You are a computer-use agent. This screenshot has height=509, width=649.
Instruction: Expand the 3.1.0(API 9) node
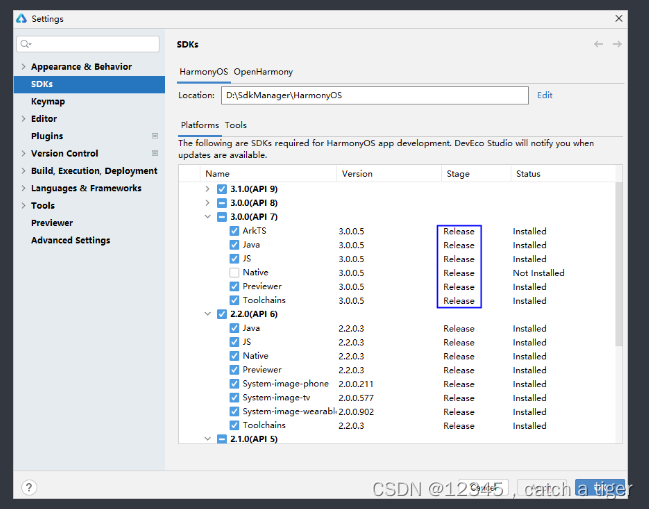(207, 189)
